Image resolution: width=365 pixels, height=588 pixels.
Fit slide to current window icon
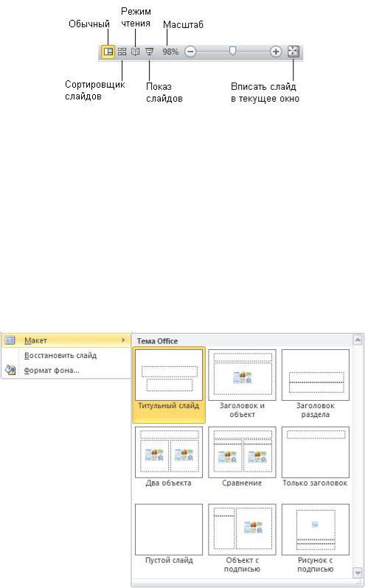tap(293, 52)
